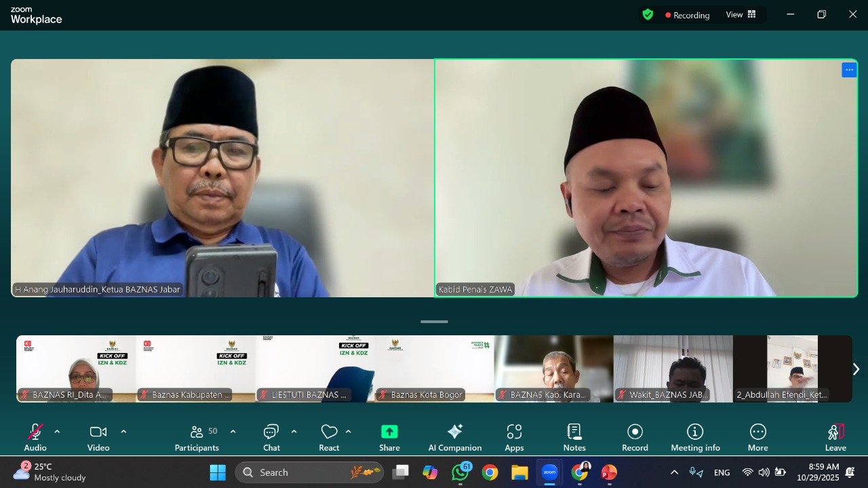
Task: Open the three-dot menu on Kabid Penais video
Action: click(x=849, y=70)
